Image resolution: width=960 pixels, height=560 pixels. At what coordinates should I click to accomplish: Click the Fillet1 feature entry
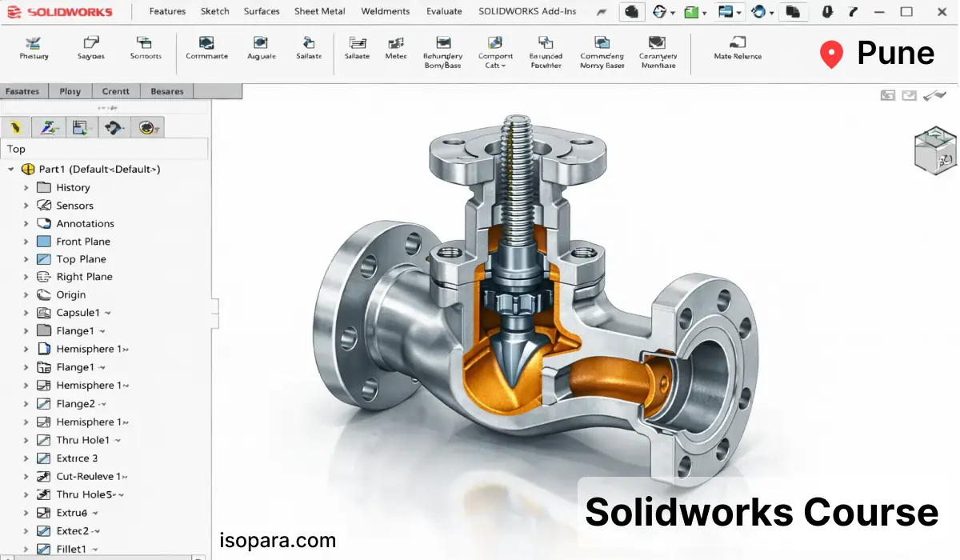point(71,550)
